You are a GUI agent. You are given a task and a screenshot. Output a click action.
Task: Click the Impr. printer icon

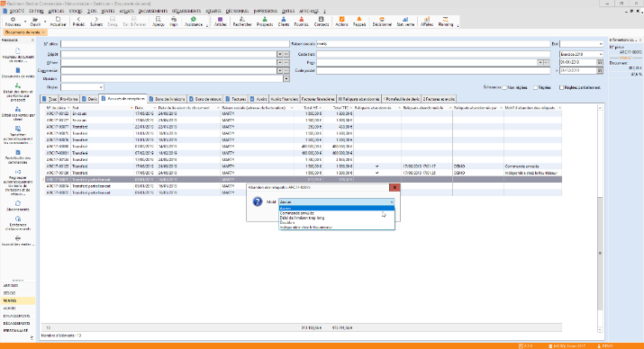(x=174, y=22)
